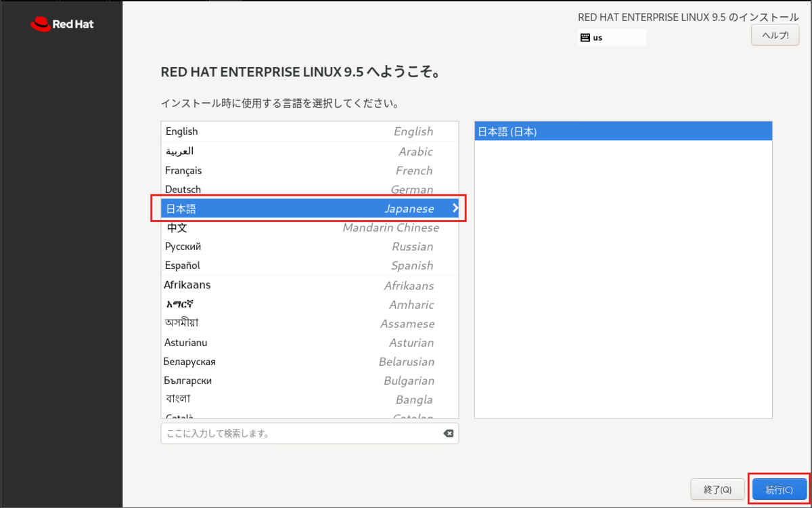The width and height of the screenshot is (812, 508).
Task: Choose Български (Bulgarian) language
Action: (x=310, y=381)
